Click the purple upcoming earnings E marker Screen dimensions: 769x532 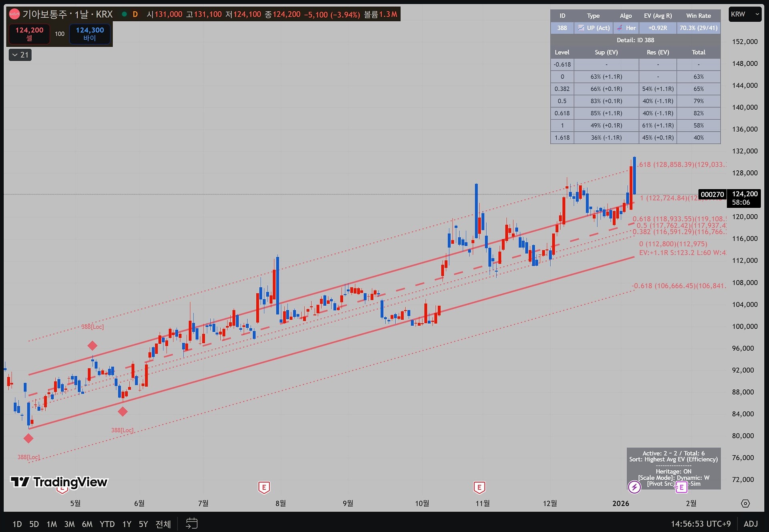click(x=681, y=488)
